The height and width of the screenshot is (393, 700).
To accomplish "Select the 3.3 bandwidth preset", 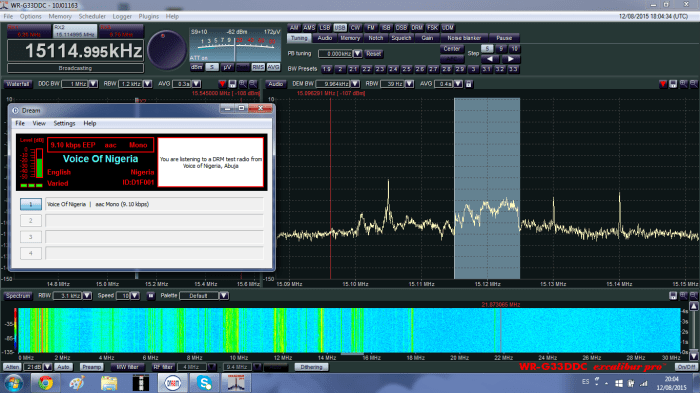I will click(x=513, y=69).
